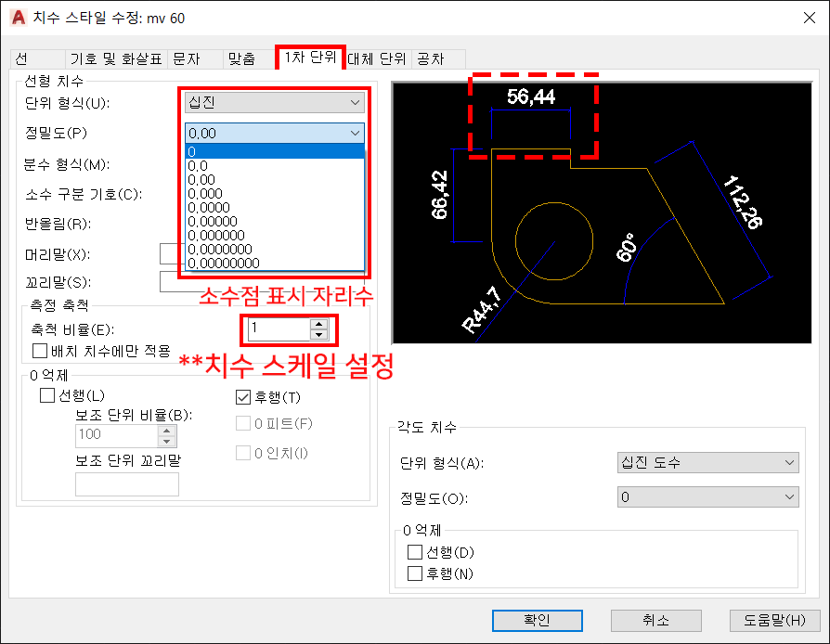Open the 문자 tab
This screenshot has height=644, width=830.
(195, 58)
